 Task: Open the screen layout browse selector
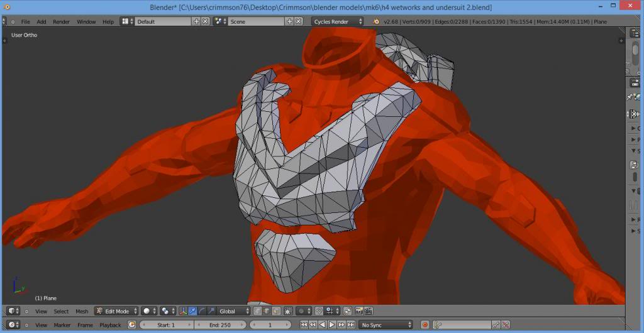[x=127, y=22]
